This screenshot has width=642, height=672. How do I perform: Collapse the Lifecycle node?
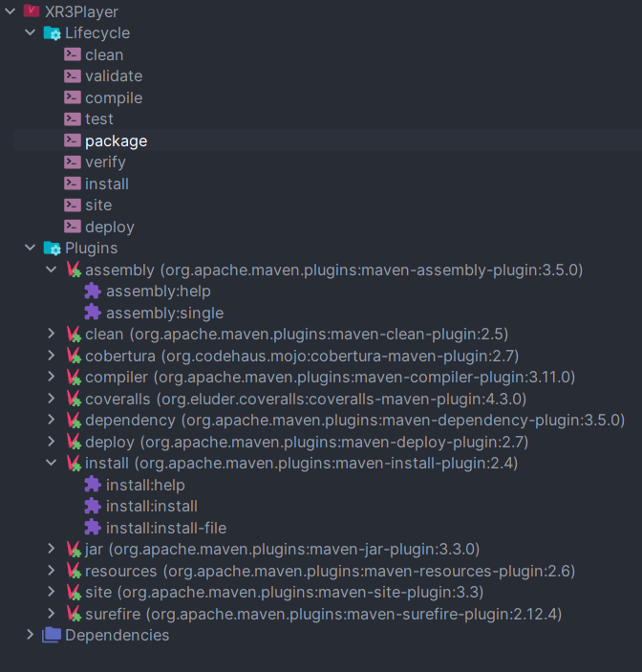click(31, 33)
